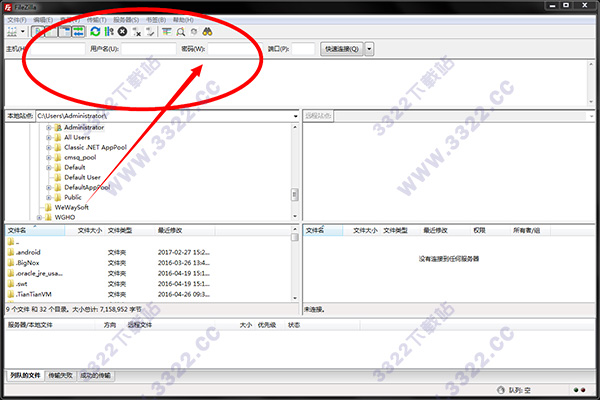The height and width of the screenshot is (400, 600).
Task: Select the Administrator folder in tree
Action: coord(84,127)
